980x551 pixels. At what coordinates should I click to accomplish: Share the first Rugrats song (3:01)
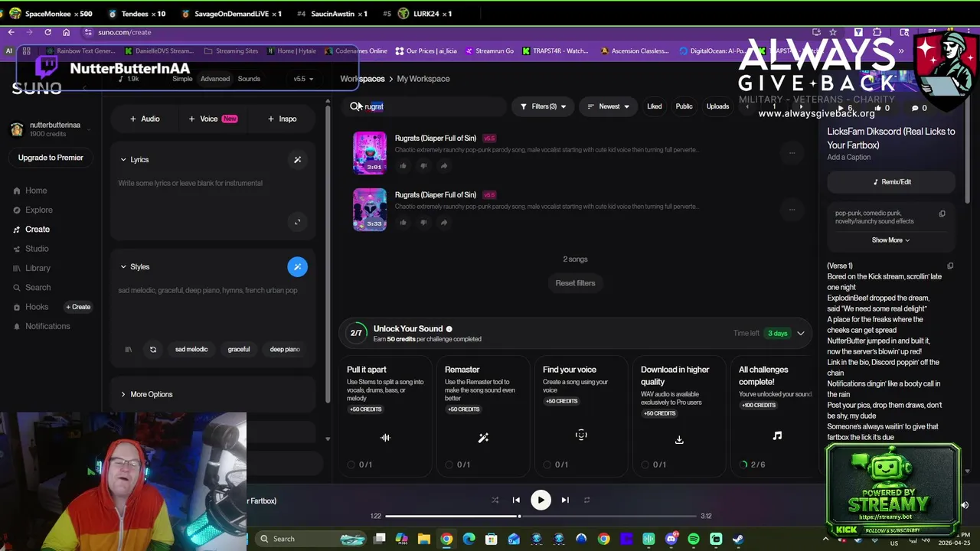[444, 166]
